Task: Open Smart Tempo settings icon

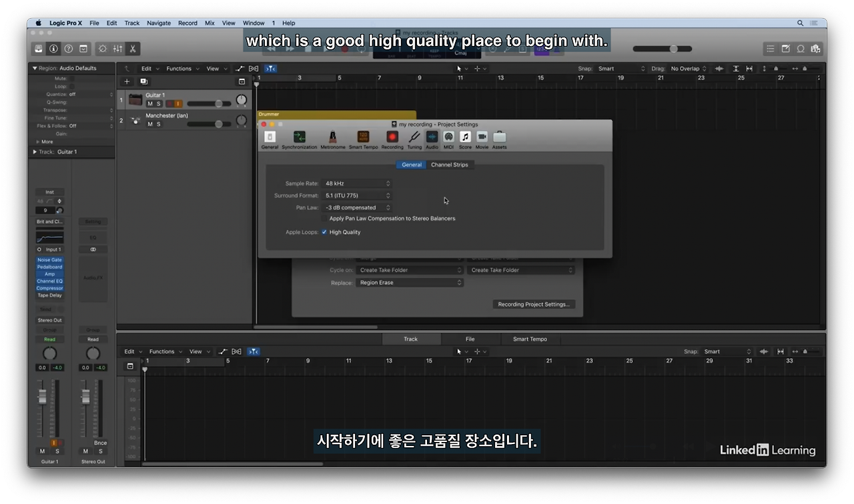Action: [x=363, y=139]
